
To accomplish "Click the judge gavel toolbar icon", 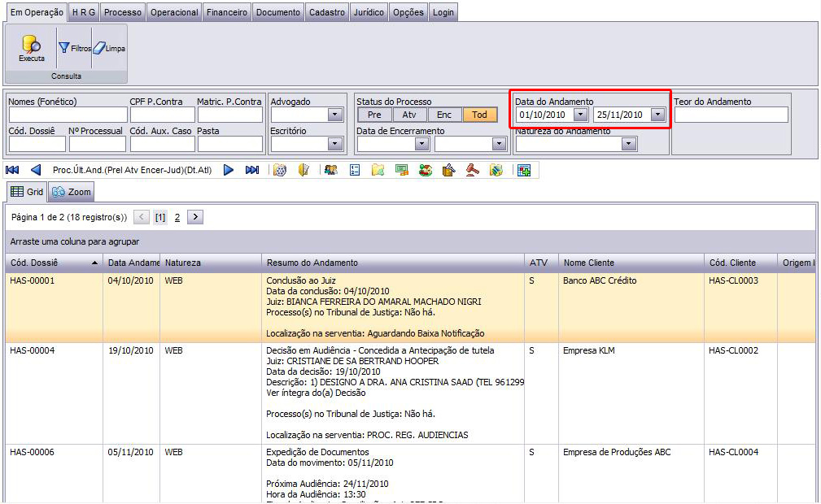I will click(x=472, y=170).
